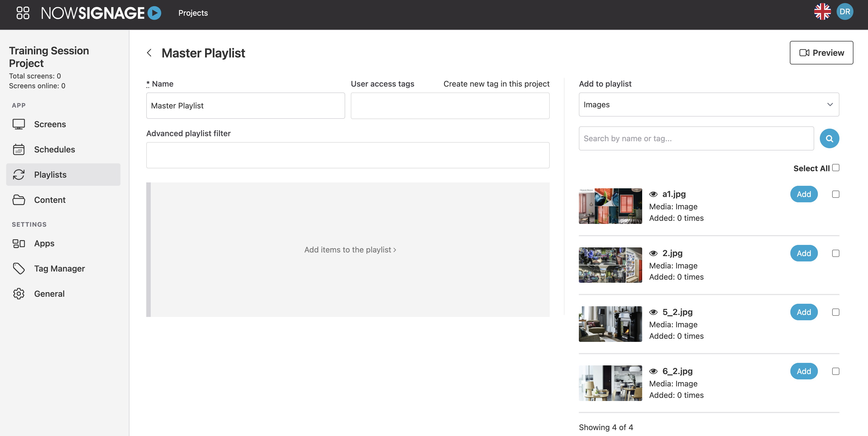Click the UK flag language selector
868x436 pixels.
(823, 11)
